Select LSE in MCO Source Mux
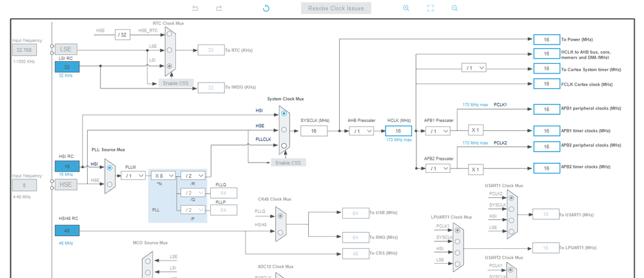 click(x=147, y=261)
